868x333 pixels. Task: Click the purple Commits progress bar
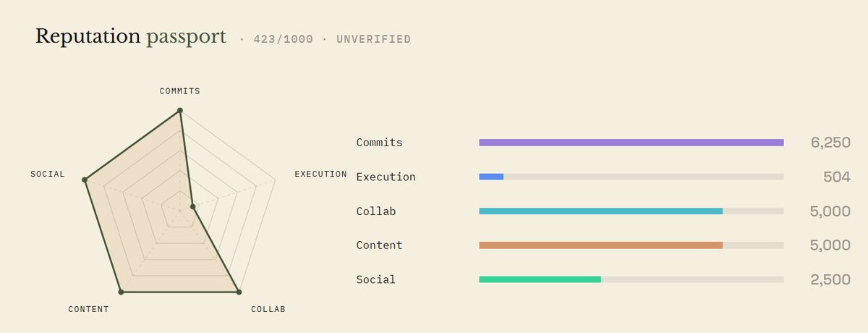tap(631, 143)
